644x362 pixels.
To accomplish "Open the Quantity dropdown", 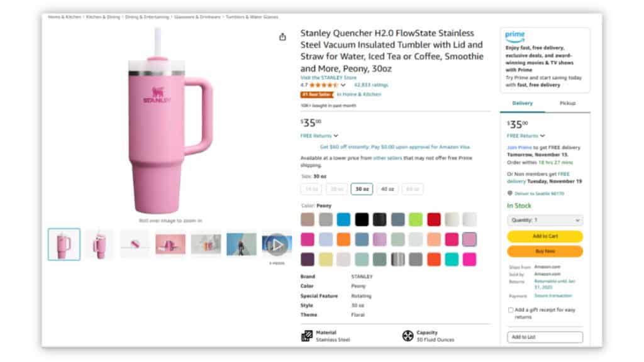I will coord(545,220).
